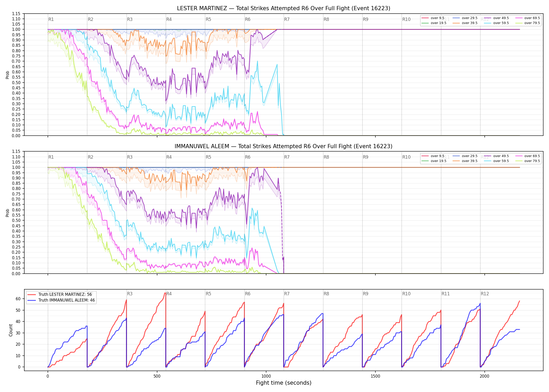Click 'Prob' axis label of Immanuwel Aleem chart
This screenshot has width=549, height=392.
[8, 213]
